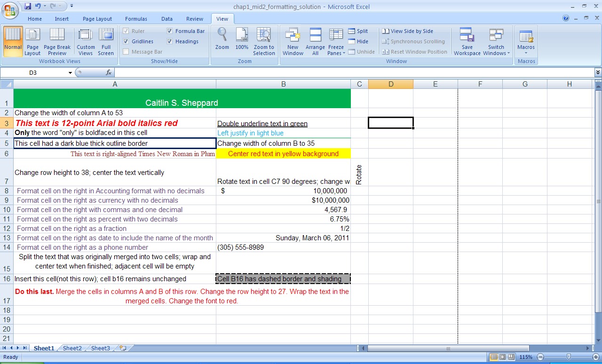Open the Data ribbon tab
The image size is (602, 364).
click(x=167, y=19)
